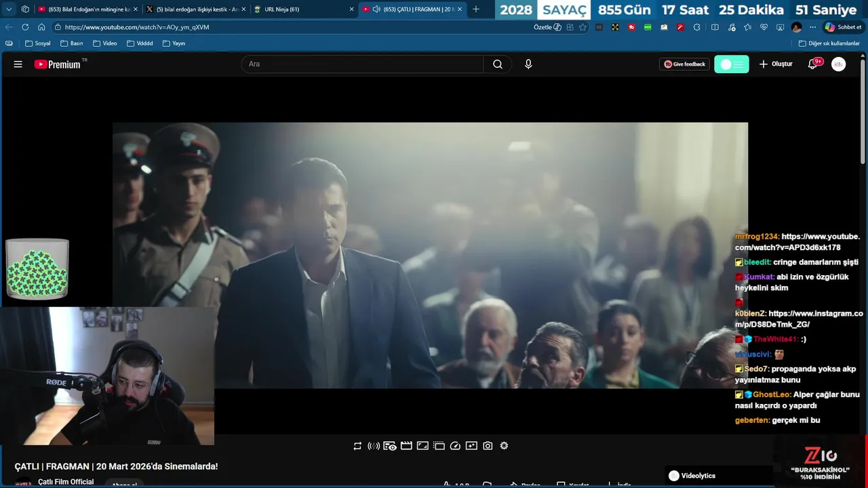Open the Yayın bookmarks folder
The image size is (868, 488).
tap(174, 43)
